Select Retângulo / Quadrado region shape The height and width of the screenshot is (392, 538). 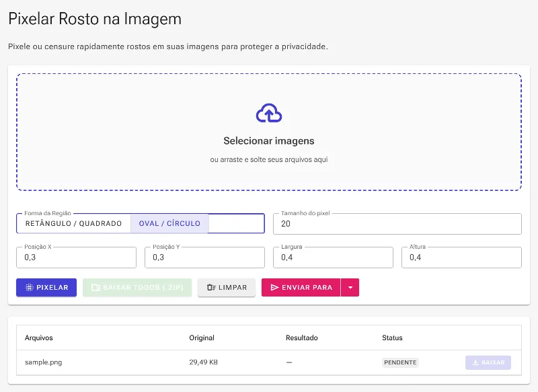click(x=73, y=224)
